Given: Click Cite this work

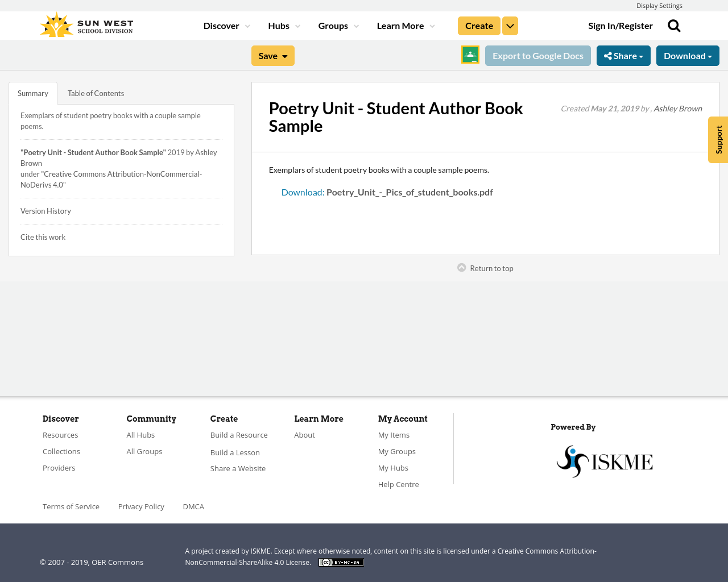Looking at the screenshot, I should coord(43,236).
